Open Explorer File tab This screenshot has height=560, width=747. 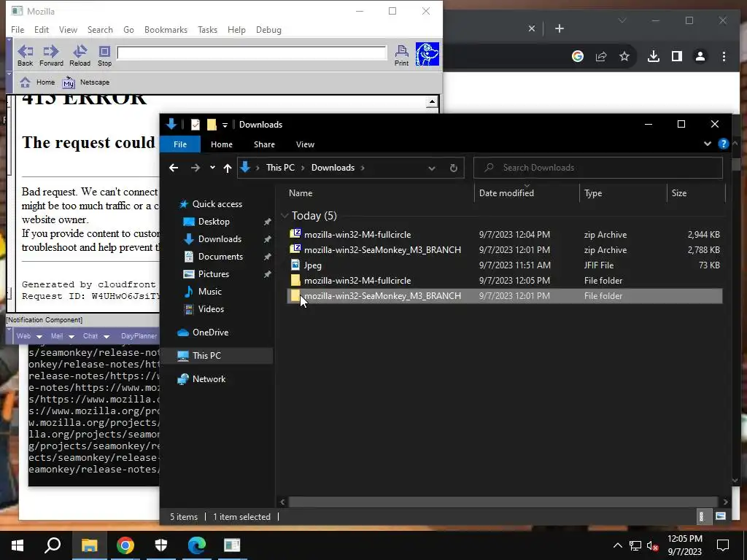(180, 144)
